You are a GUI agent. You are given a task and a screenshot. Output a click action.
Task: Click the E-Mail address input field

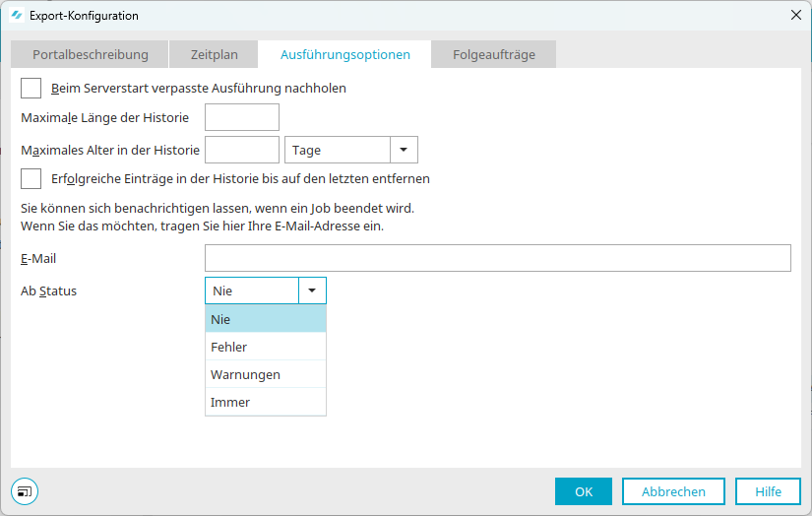[497, 258]
